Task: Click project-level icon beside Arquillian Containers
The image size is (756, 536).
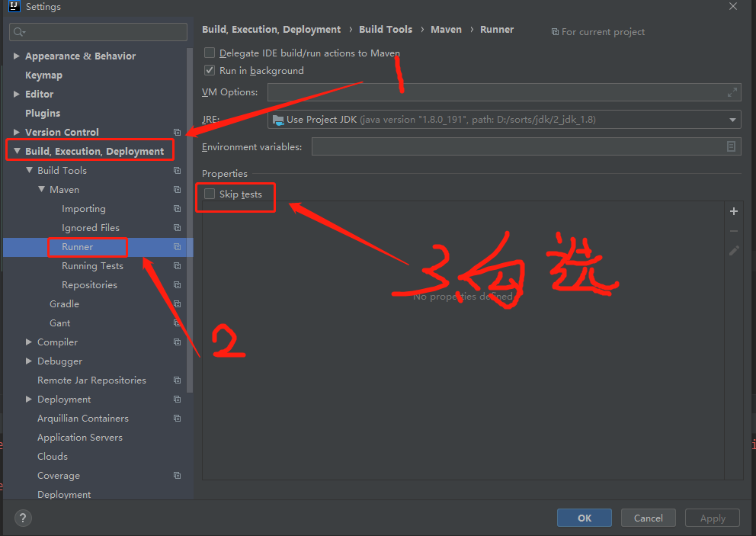Action: (x=177, y=419)
